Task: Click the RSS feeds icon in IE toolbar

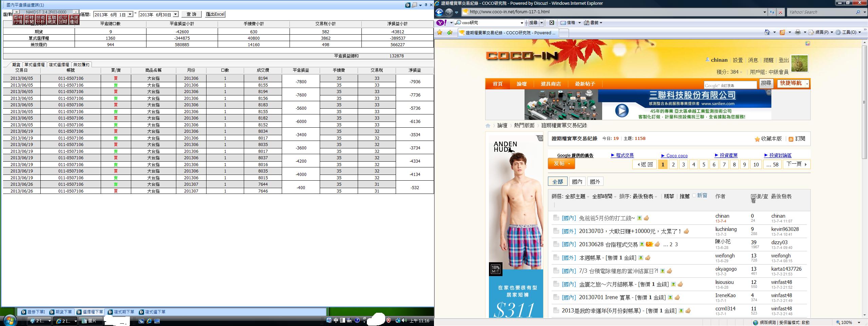Action: point(783,32)
